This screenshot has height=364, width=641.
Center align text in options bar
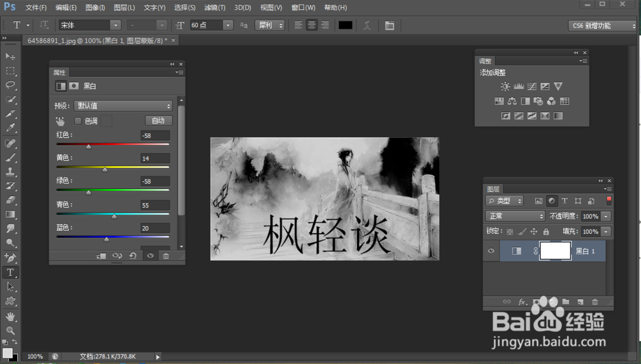pos(312,26)
